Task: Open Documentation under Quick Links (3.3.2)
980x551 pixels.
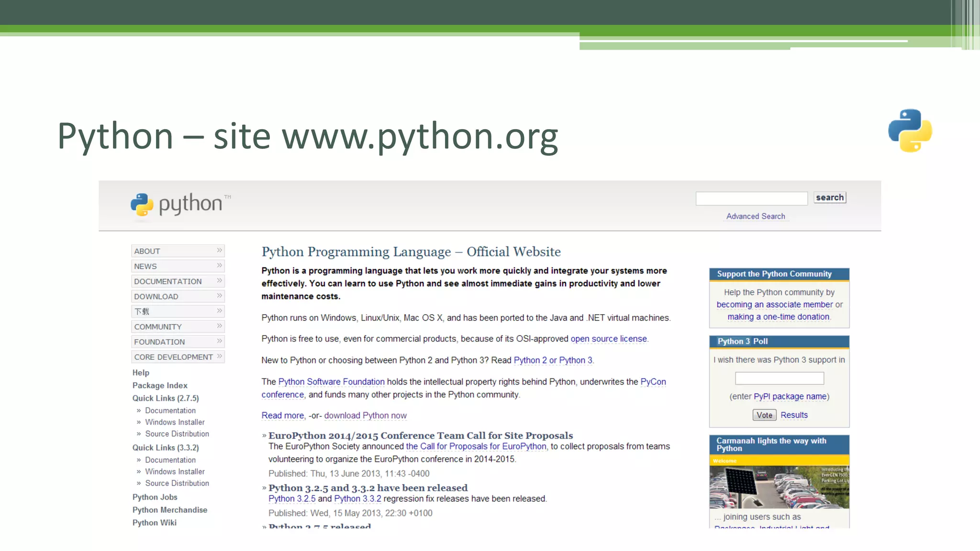Action: pos(170,460)
